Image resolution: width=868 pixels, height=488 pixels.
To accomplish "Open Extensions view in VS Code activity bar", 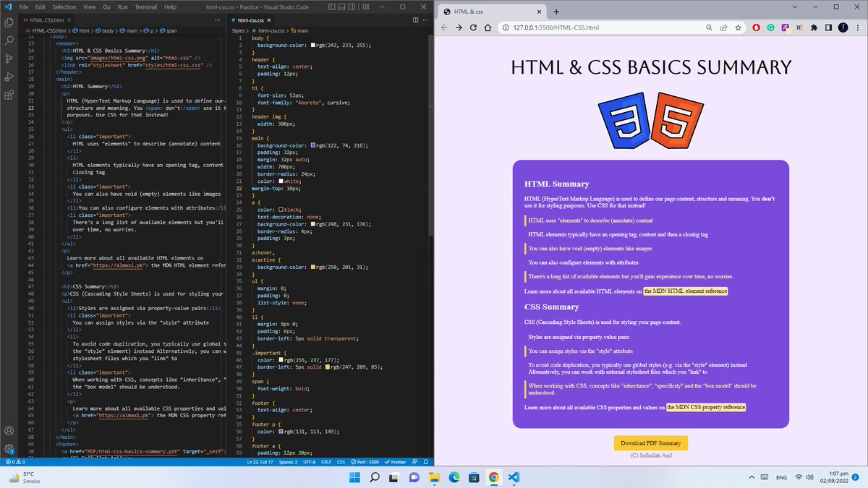I will tap(9, 95).
